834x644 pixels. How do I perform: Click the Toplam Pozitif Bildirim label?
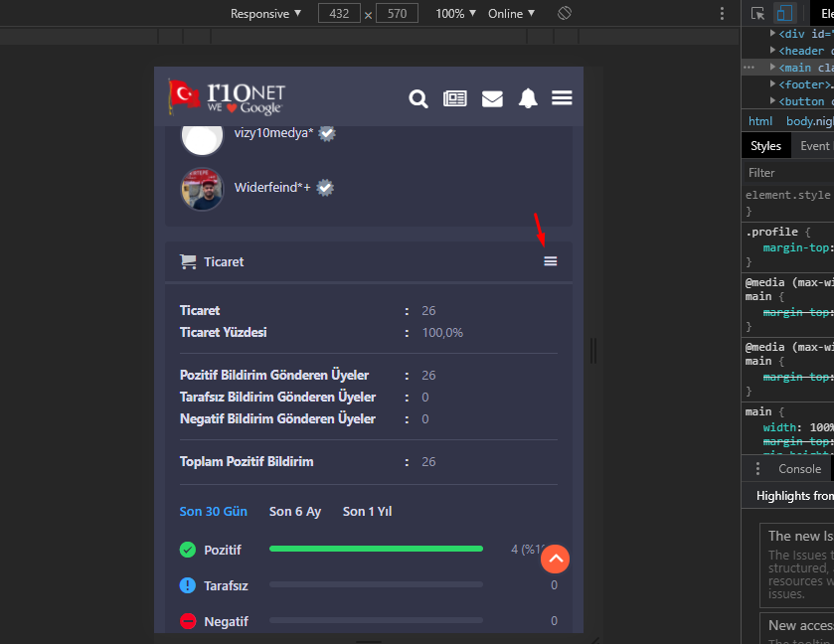coord(247,461)
